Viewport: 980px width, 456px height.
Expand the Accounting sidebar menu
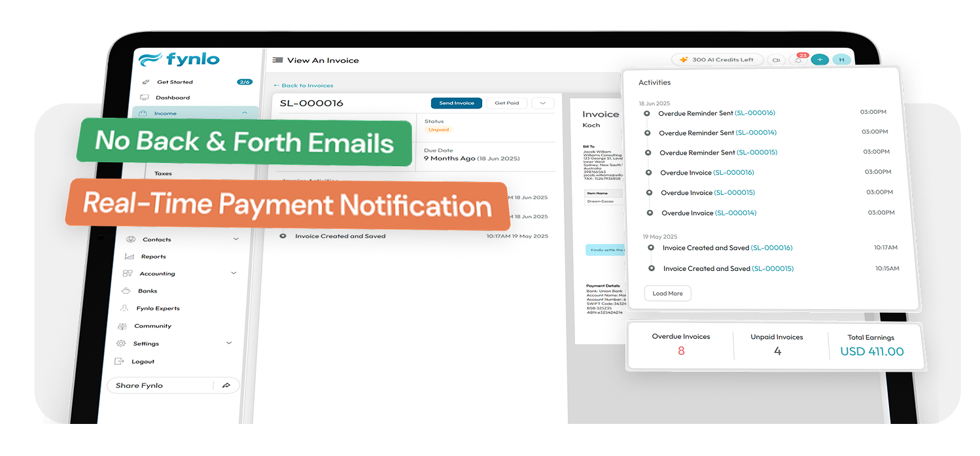234,273
